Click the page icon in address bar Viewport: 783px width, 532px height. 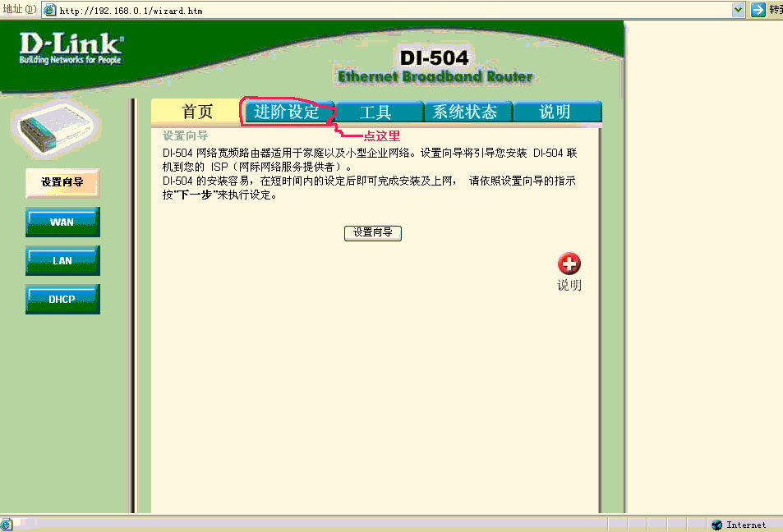50,11
